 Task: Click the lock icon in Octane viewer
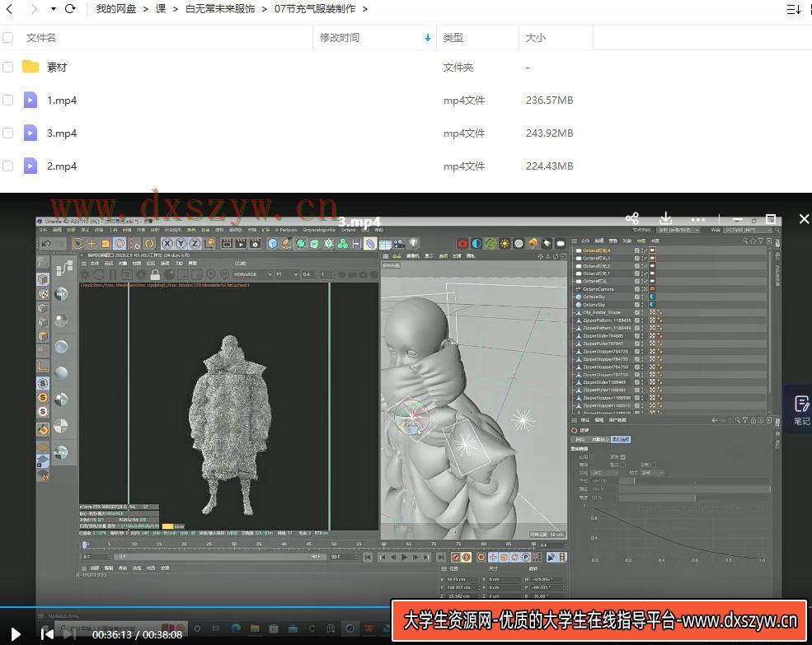point(155,274)
